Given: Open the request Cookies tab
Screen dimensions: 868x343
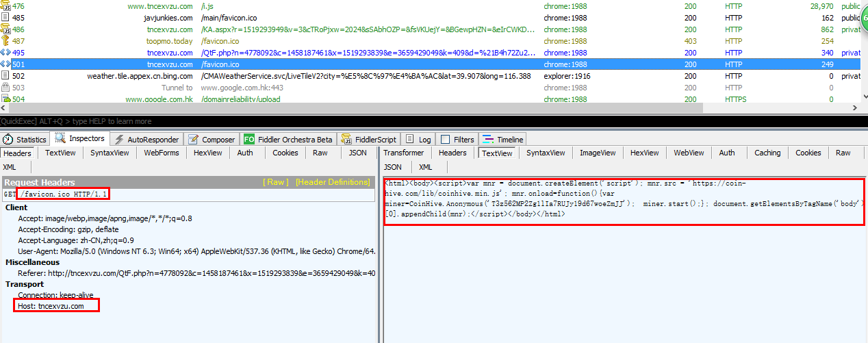Looking at the screenshot, I should click(x=285, y=153).
